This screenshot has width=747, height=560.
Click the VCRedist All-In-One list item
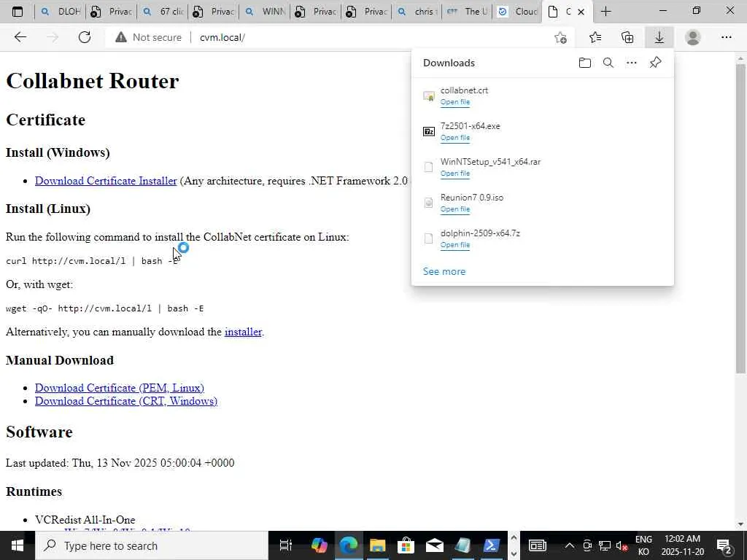click(x=85, y=519)
